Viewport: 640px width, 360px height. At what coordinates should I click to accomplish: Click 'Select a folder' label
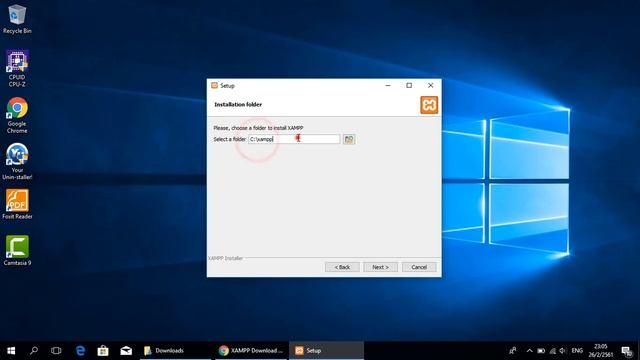click(229, 139)
